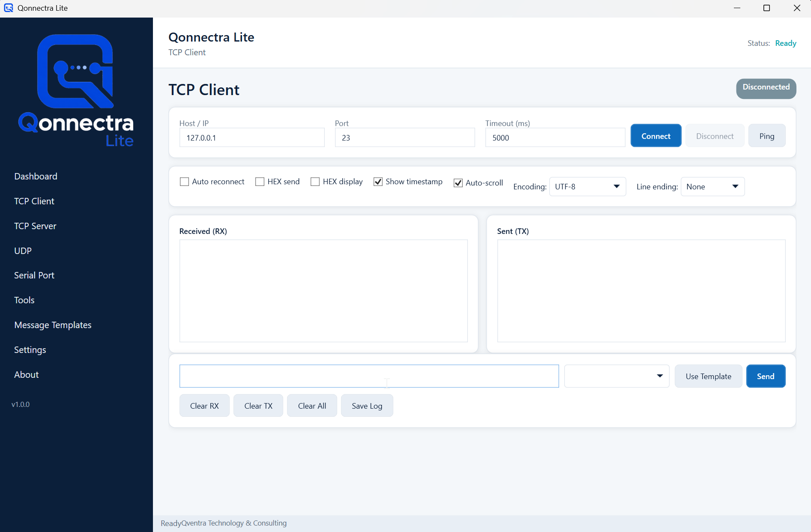
Task: Save the log
Action: (367, 406)
